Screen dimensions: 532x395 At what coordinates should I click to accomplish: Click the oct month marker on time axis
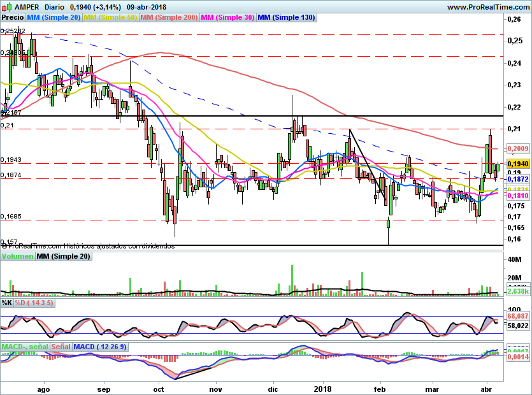[x=159, y=389]
